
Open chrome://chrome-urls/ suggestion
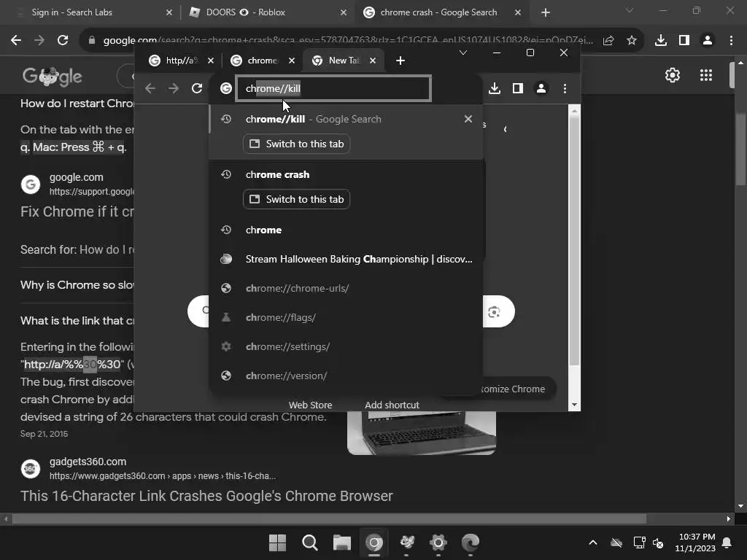347,288
